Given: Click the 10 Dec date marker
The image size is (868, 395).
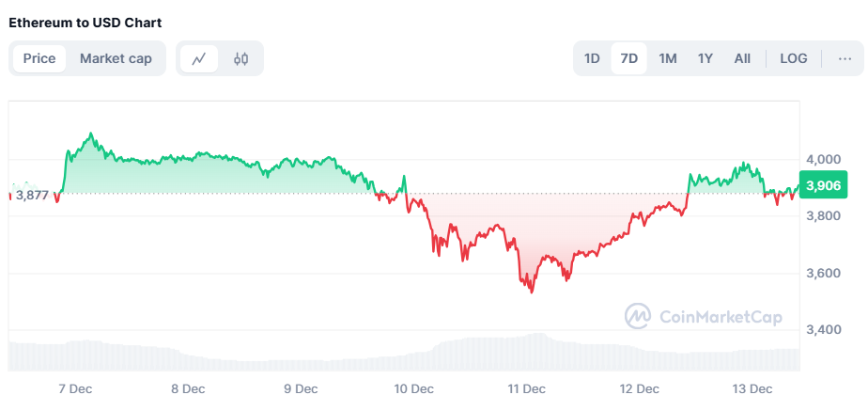Looking at the screenshot, I should 413,387.
